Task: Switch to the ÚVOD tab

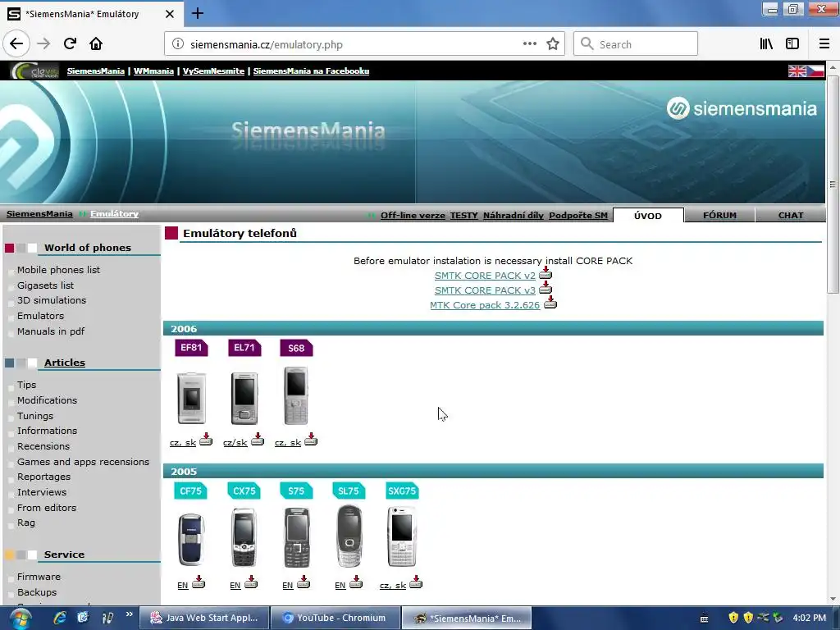Action: pyautogui.click(x=648, y=216)
